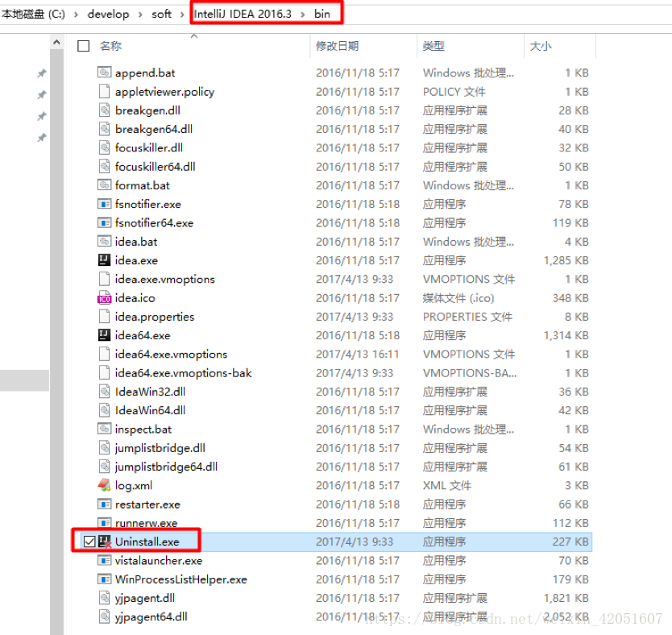The width and height of the screenshot is (672, 635).
Task: Select the file jumplistbridge64.dll
Action: point(166,467)
